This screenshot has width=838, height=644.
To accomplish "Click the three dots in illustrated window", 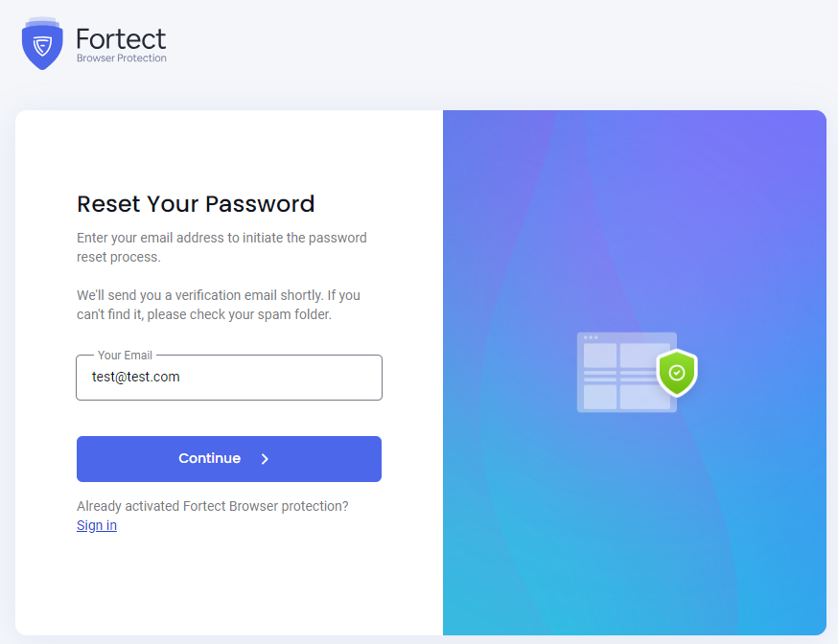I will (591, 337).
